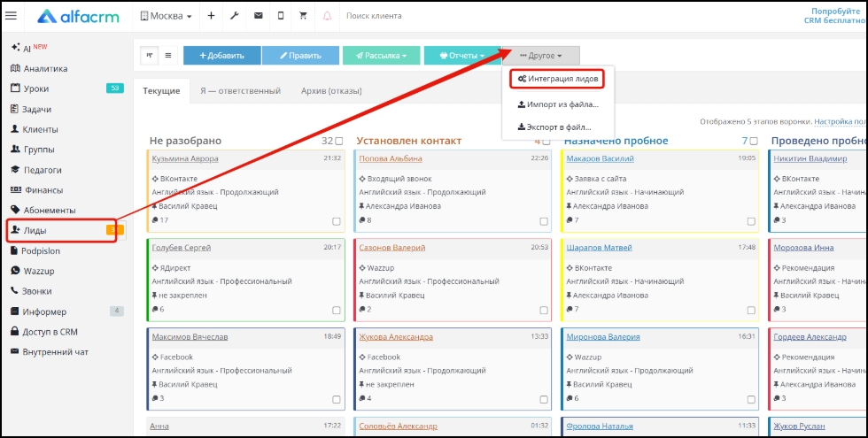Select Интеграция лидов menu item
This screenshot has width=868, height=438.
[558, 79]
